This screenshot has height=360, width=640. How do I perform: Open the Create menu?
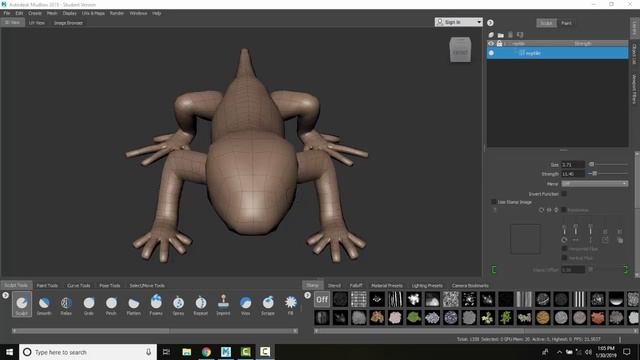click(x=35, y=13)
